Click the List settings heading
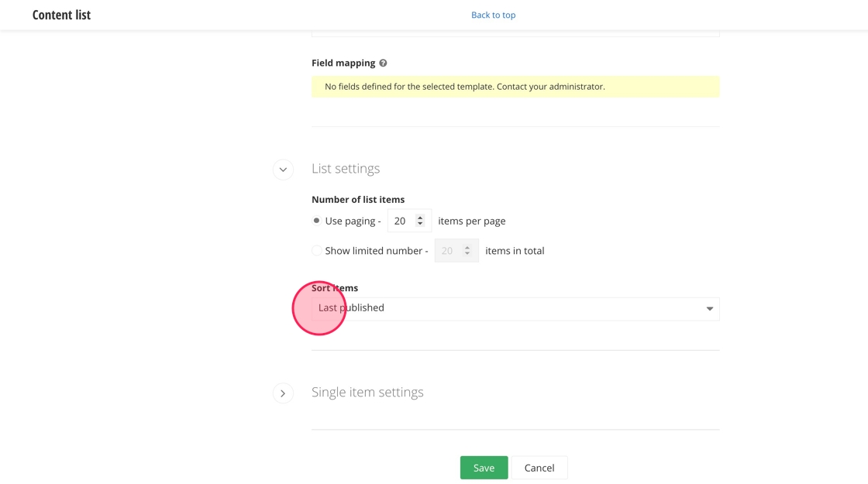 pyautogui.click(x=346, y=169)
